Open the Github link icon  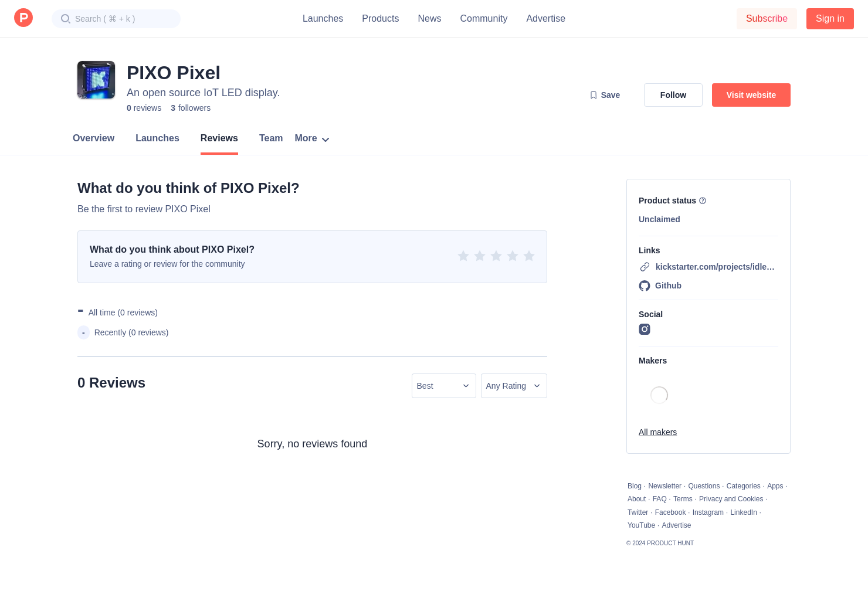[x=645, y=286]
